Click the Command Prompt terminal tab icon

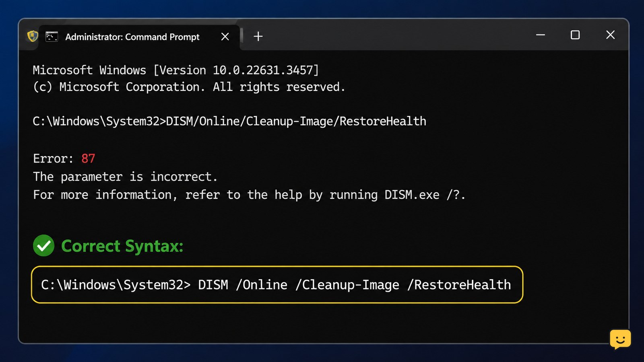[x=52, y=37]
